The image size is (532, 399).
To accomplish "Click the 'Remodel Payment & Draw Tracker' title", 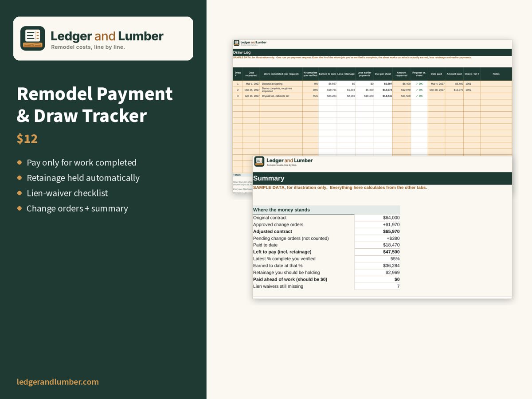I will tap(94, 105).
